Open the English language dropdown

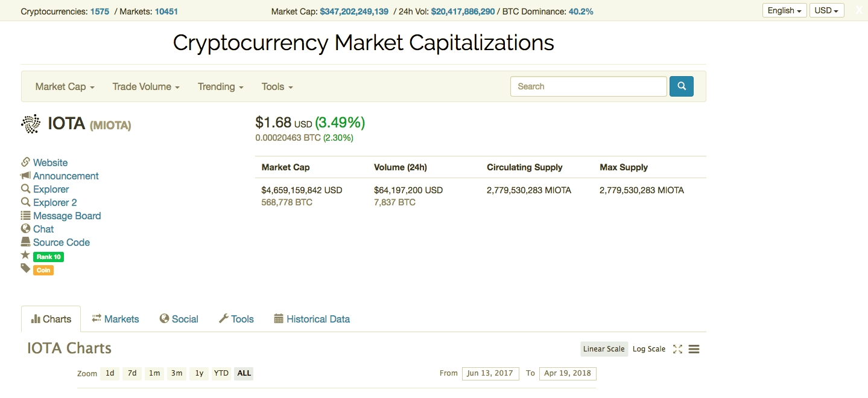click(785, 10)
